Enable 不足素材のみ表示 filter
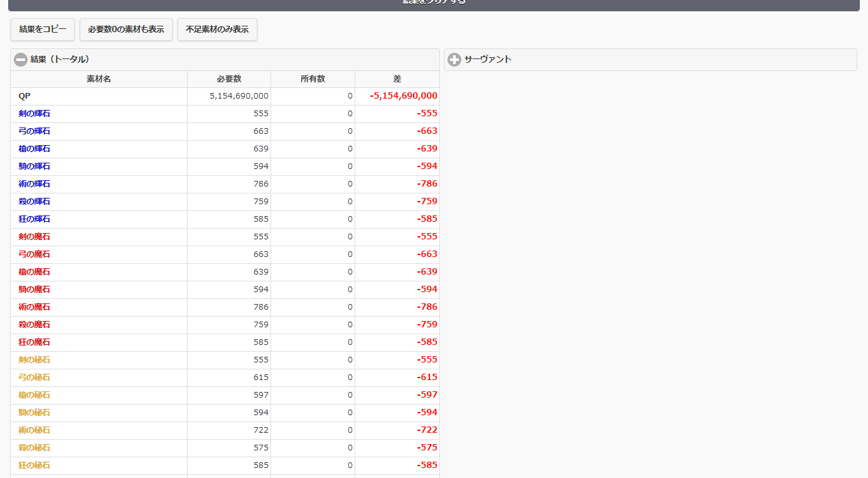This screenshot has height=478, width=868. point(217,30)
